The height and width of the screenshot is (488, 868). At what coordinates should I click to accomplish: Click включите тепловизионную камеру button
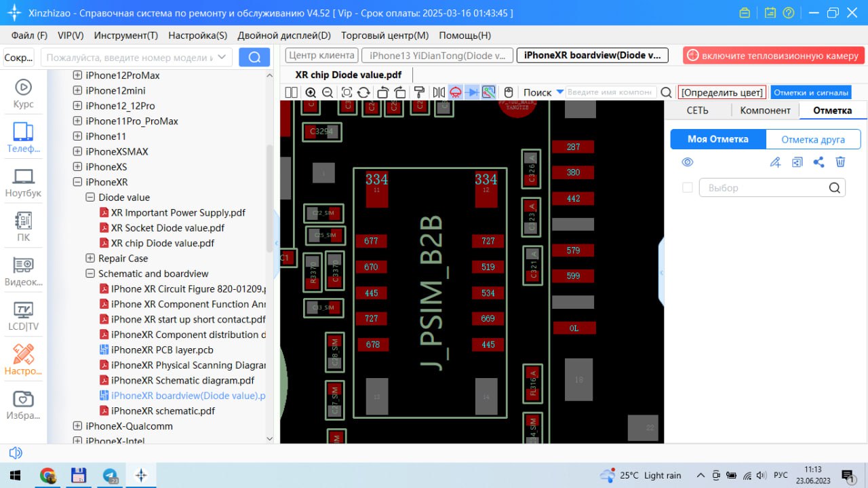pyautogui.click(x=774, y=56)
